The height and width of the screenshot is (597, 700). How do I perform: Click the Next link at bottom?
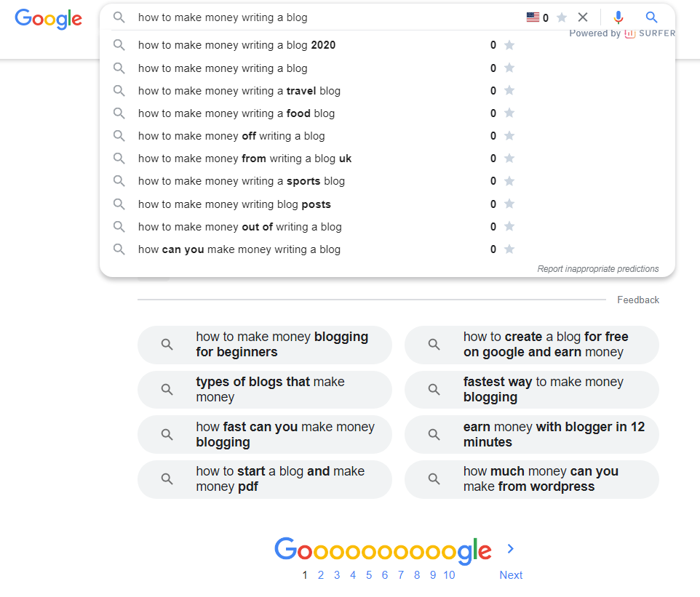pyautogui.click(x=511, y=575)
